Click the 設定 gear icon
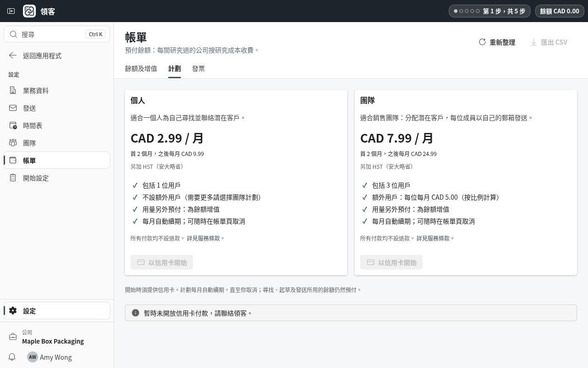This screenshot has width=588, height=368. tap(13, 311)
